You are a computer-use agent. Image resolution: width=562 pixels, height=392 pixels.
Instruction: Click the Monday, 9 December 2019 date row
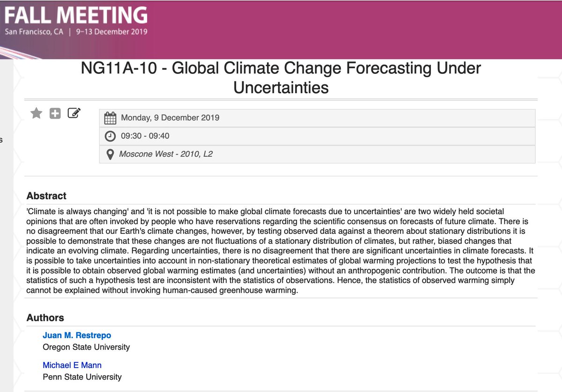click(317, 117)
